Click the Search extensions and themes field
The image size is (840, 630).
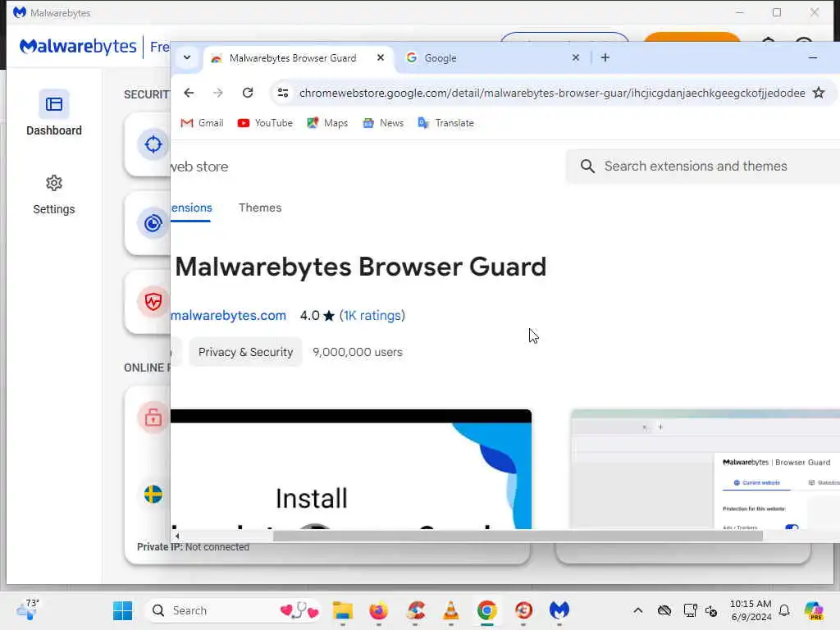point(702,166)
